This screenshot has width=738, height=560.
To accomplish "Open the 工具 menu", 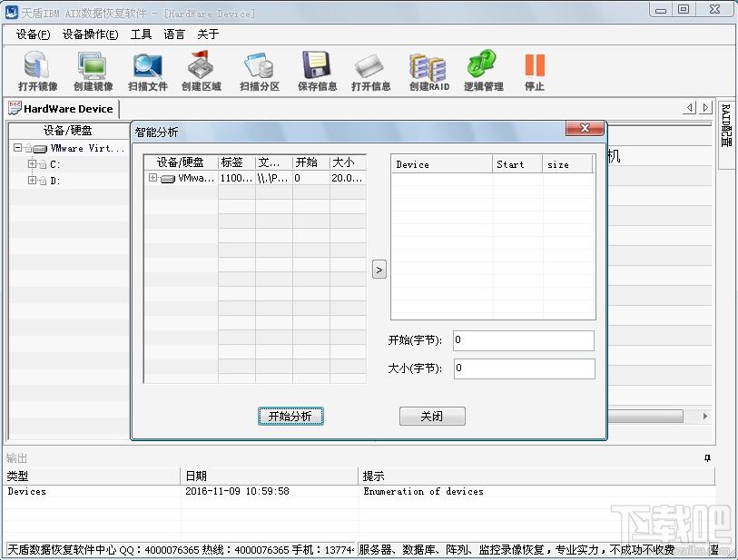I will (141, 34).
